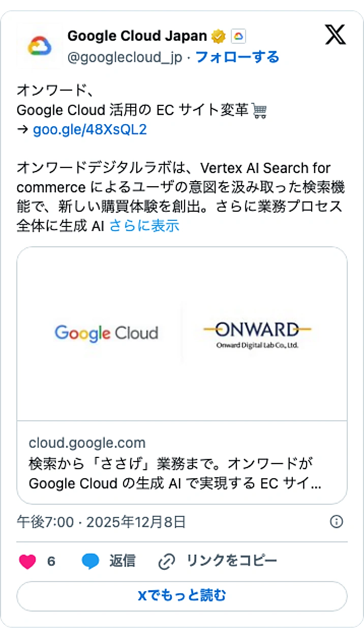Click the Xでもっと読む button
This screenshot has height=638, width=364.
point(181,596)
